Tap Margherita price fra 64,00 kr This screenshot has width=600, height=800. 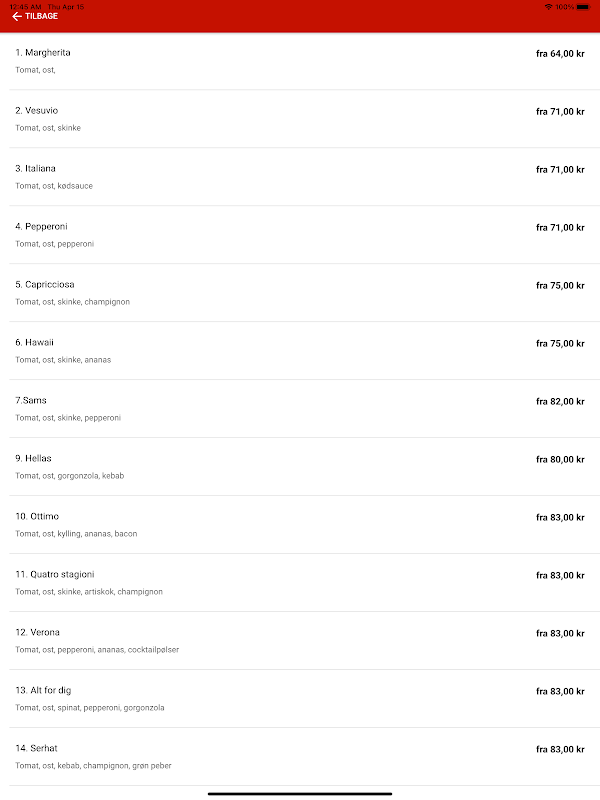[560, 54]
